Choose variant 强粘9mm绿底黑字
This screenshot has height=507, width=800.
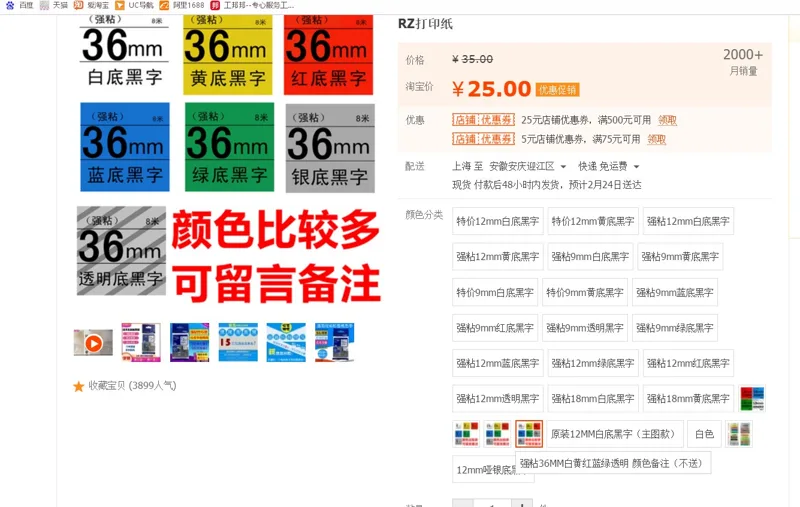click(x=674, y=327)
